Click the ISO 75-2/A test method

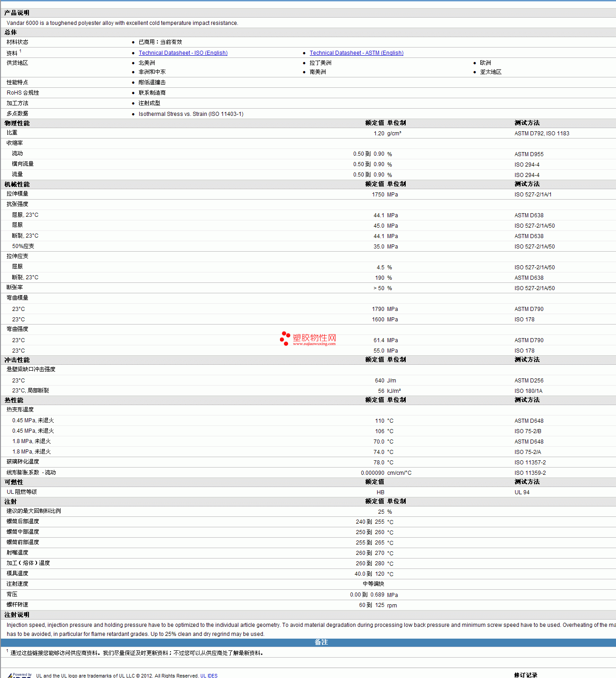click(528, 452)
